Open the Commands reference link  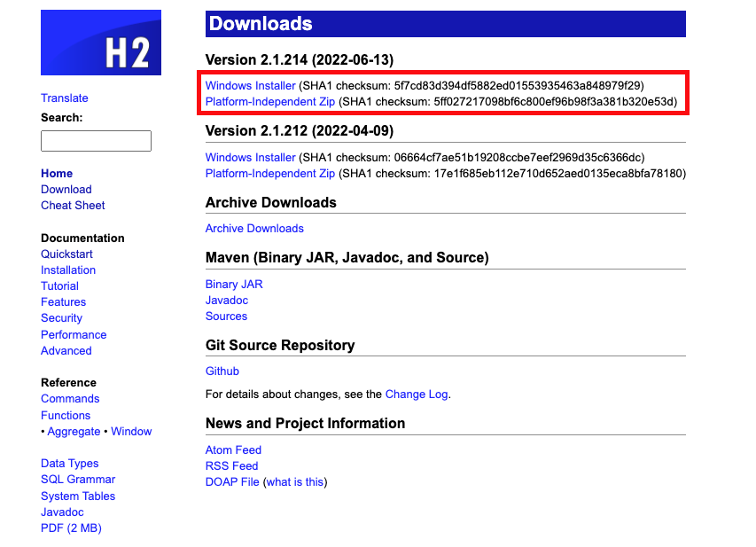tap(70, 398)
